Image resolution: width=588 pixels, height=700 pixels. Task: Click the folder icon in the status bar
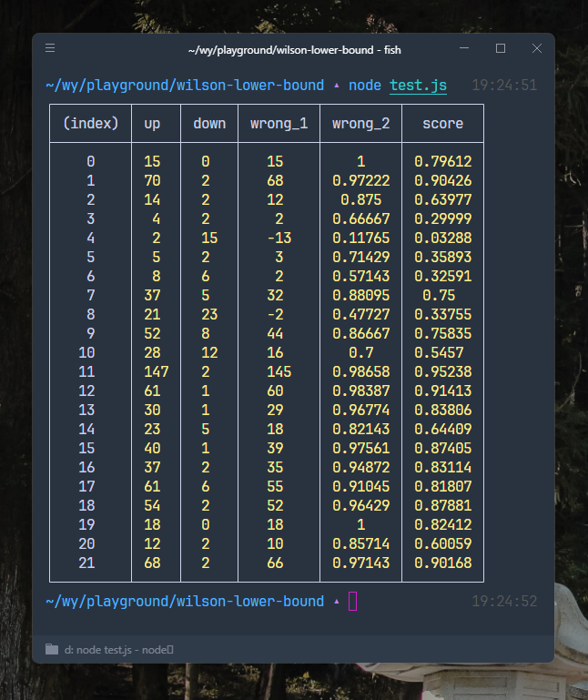(52, 649)
